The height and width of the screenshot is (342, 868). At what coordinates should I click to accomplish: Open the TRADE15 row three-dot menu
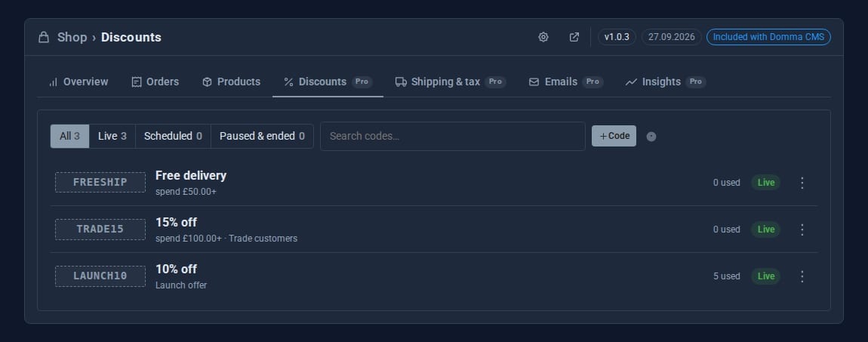click(x=802, y=229)
